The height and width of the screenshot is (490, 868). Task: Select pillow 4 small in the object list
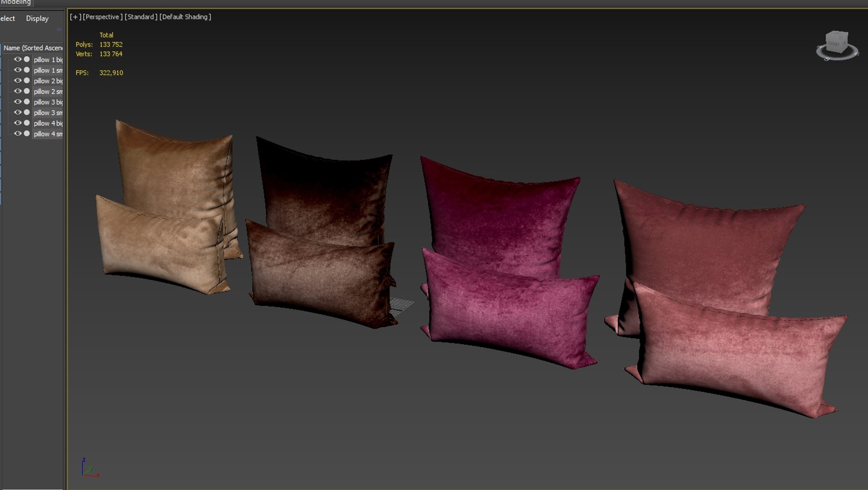[48, 134]
